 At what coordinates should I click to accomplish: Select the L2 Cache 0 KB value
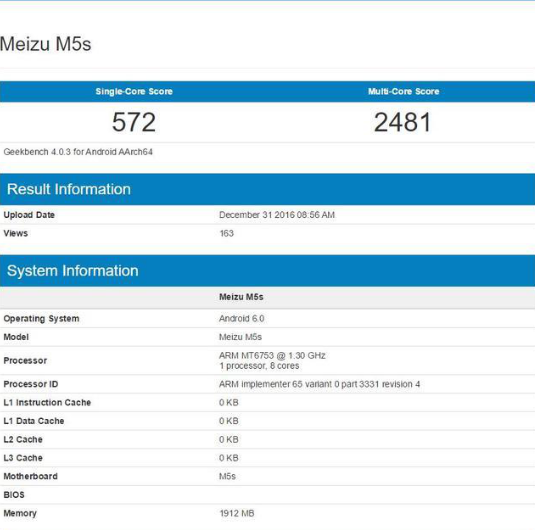point(229,440)
